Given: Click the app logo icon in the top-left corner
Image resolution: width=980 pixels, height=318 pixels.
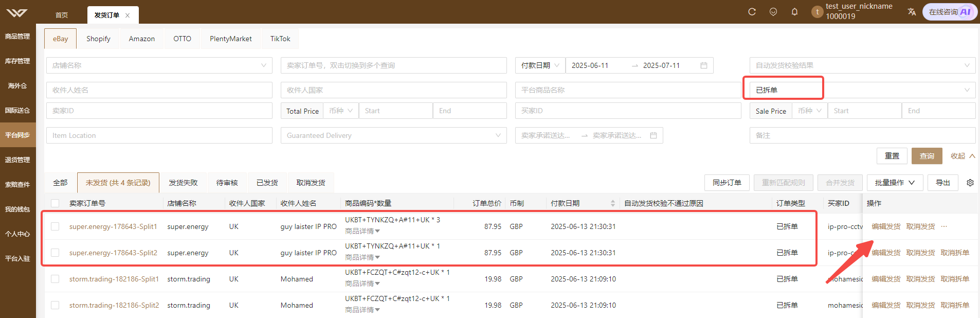Looking at the screenshot, I should pos(17,12).
